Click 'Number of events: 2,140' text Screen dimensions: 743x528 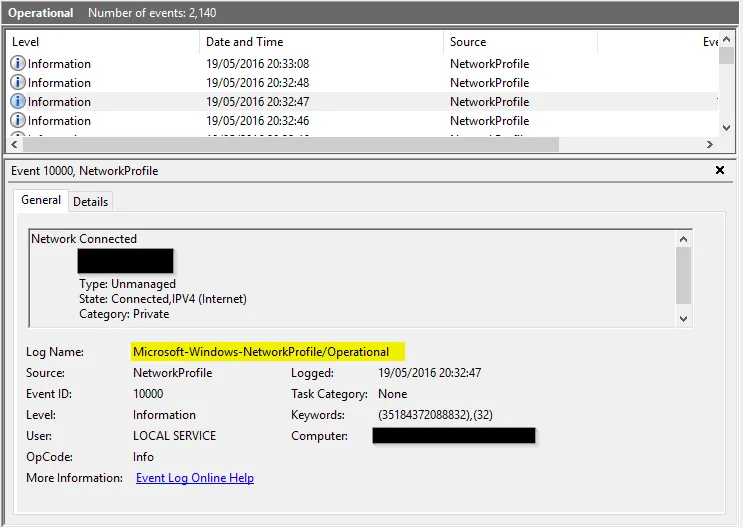(x=152, y=13)
